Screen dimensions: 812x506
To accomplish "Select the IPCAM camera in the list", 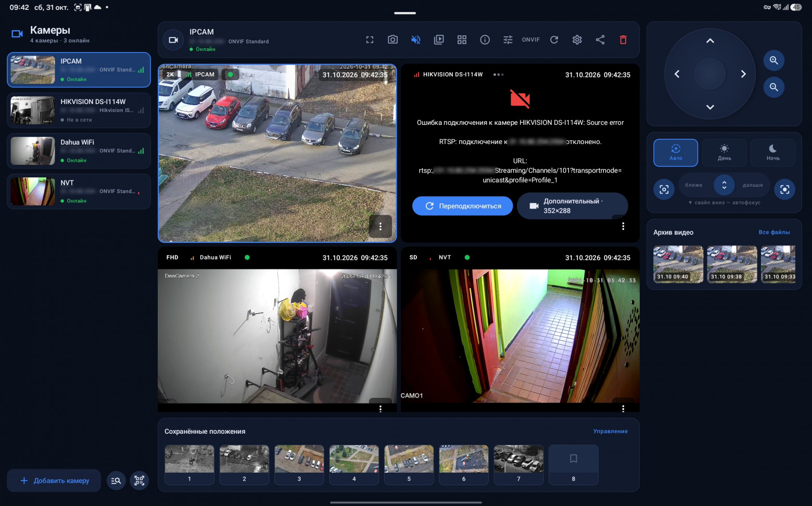I will [x=79, y=70].
